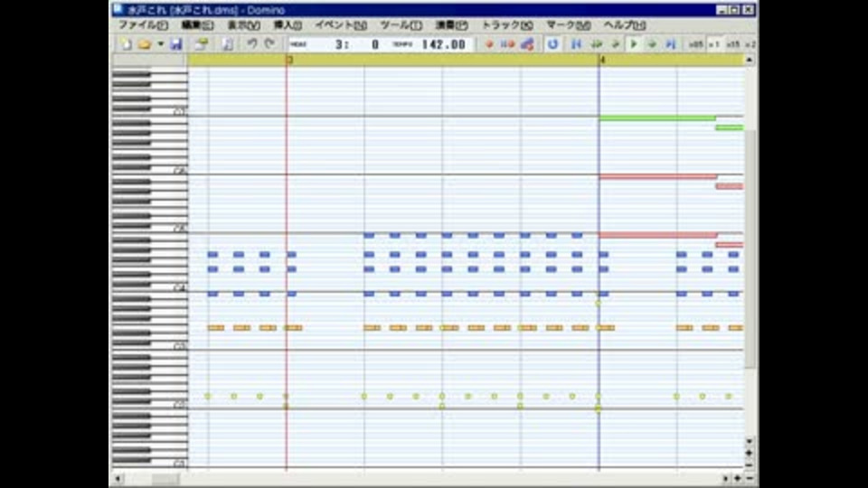
Task: Open the イベント menu
Action: [x=341, y=25]
